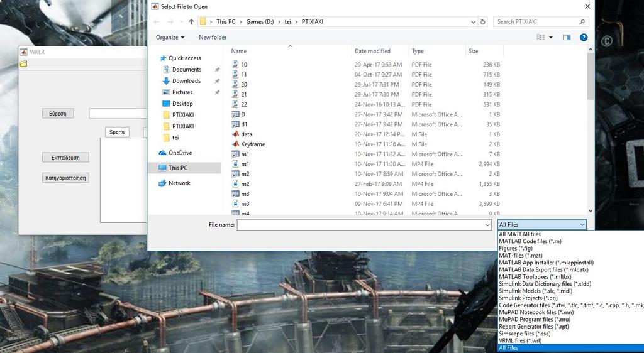Select This PC in navigation pane

pos(178,168)
